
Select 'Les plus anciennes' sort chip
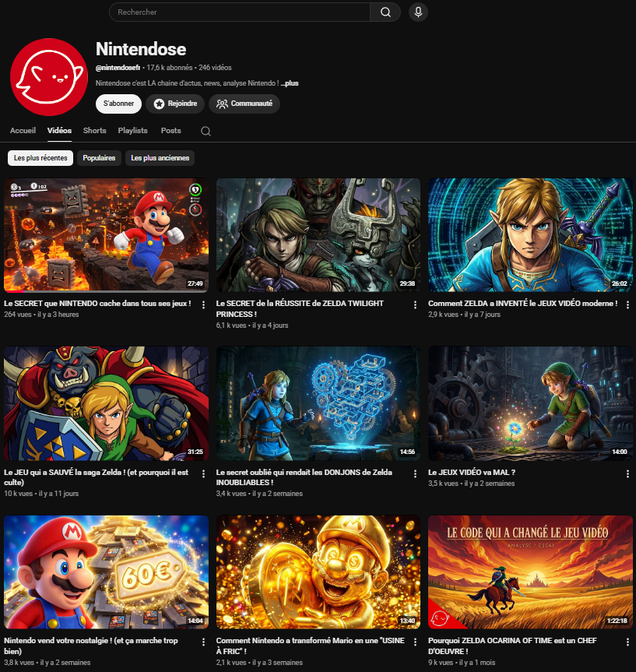[160, 158]
